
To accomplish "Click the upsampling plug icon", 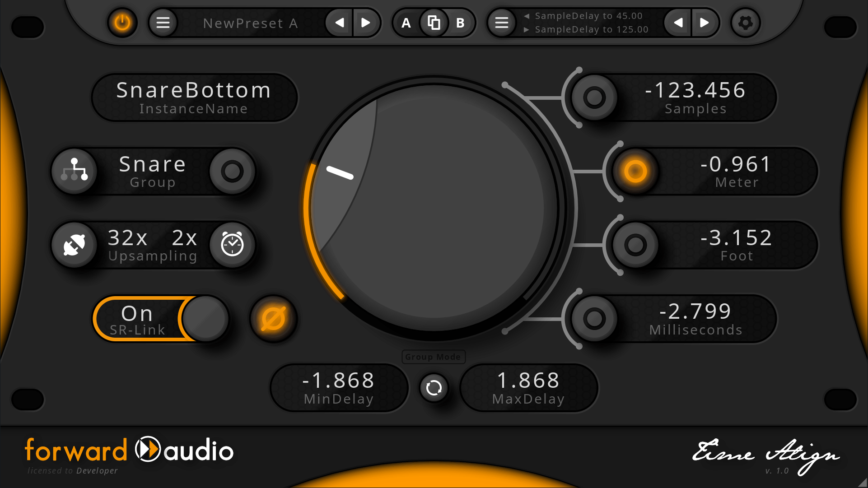I will (x=75, y=245).
